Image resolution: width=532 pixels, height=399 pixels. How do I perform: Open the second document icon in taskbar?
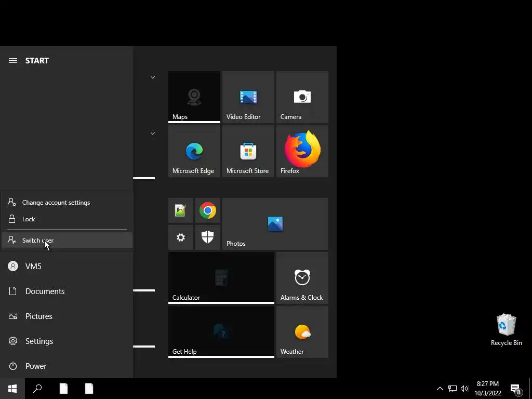click(89, 389)
